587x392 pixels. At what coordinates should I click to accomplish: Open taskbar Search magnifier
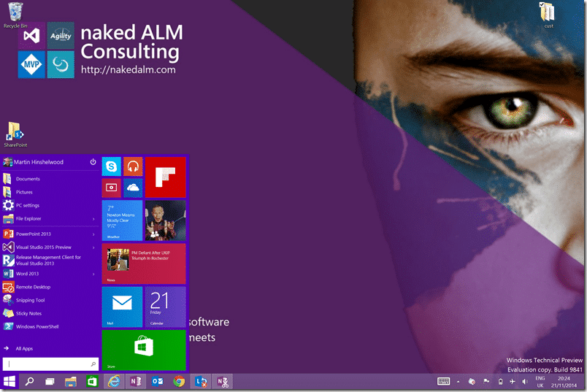pos(29,382)
